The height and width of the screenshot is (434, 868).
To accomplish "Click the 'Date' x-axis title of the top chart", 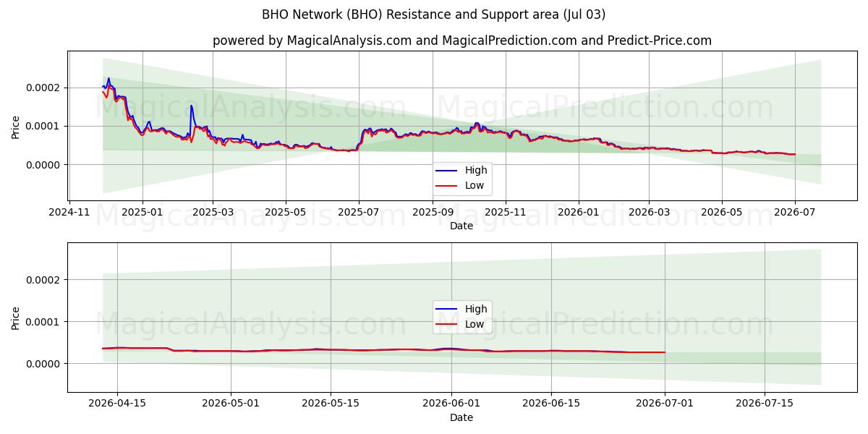I will tap(461, 226).
